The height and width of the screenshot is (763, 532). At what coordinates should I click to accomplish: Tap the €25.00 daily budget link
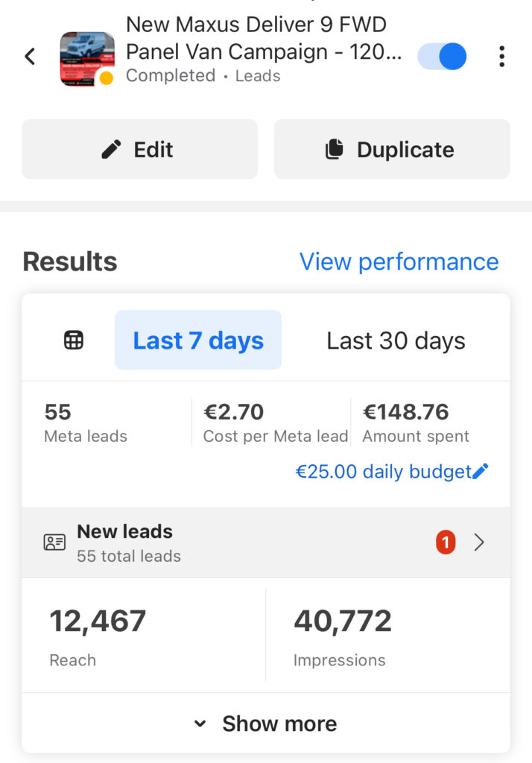384,472
